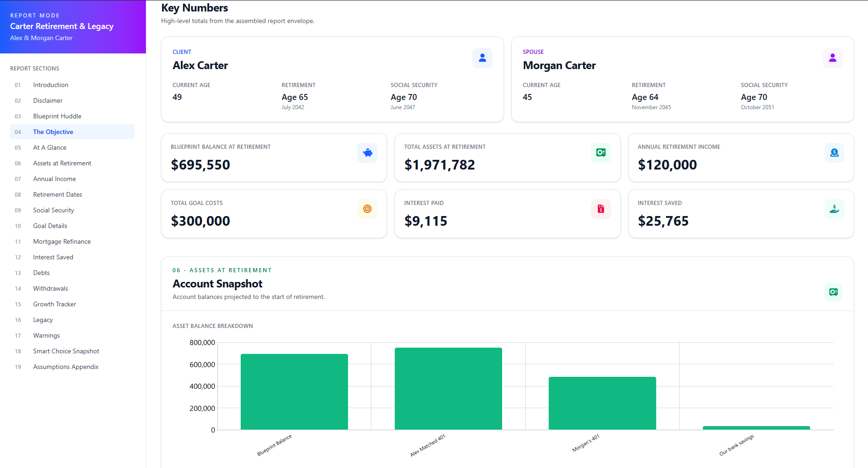This screenshot has width=868, height=468.
Task: Click Morgan's retirement date November 2045
Action: pyautogui.click(x=651, y=107)
